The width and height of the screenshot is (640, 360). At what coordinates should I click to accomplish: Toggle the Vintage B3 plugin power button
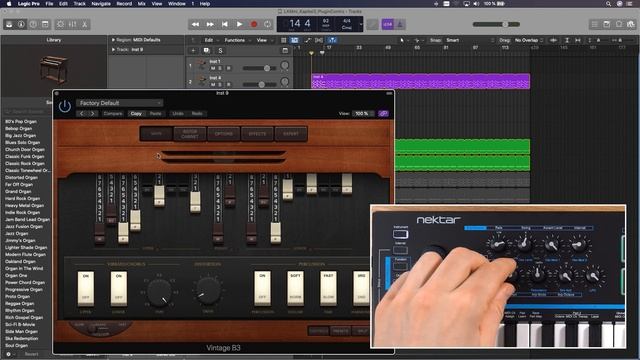(64, 107)
